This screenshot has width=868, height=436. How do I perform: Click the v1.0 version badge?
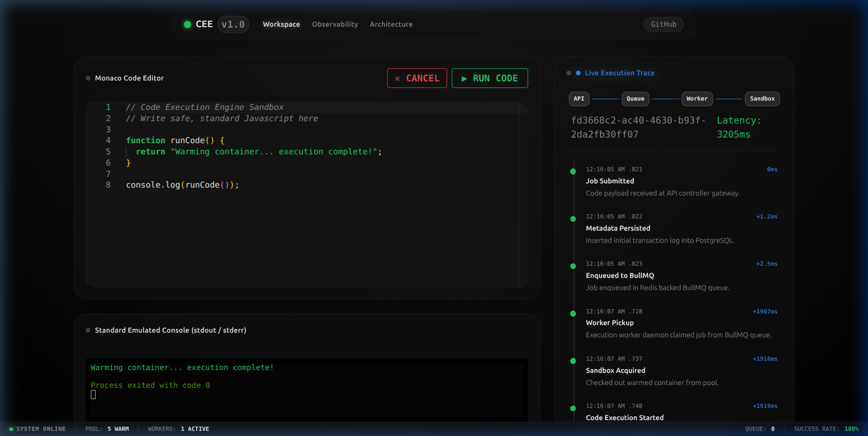[x=233, y=24]
